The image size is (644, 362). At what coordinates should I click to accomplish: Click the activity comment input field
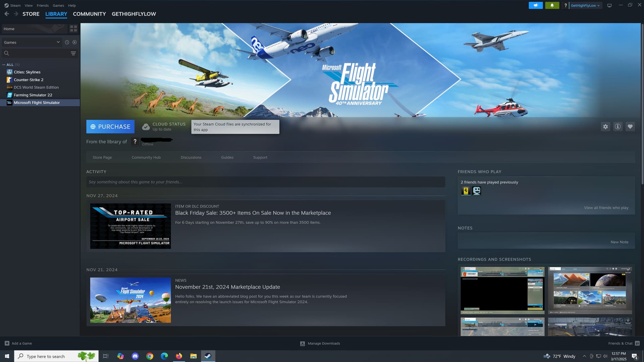(x=266, y=182)
